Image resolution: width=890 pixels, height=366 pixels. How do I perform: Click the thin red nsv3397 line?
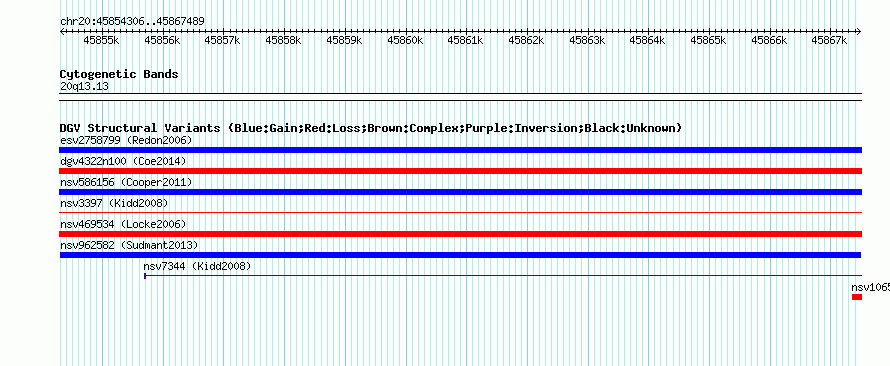460,213
